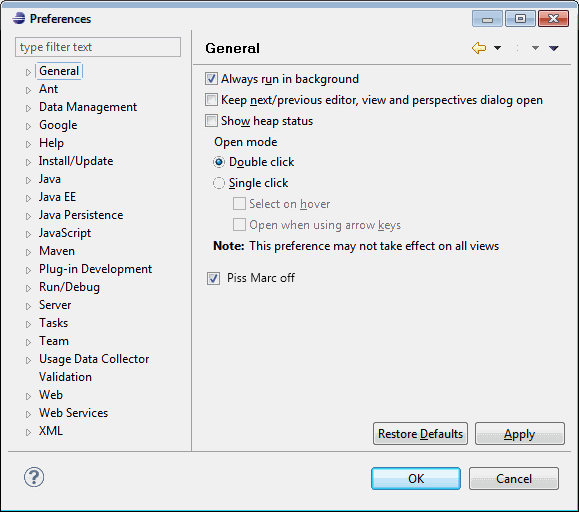Viewport: 579px width, 512px height.
Task: Click the Restore Defaults button
Action: click(420, 434)
